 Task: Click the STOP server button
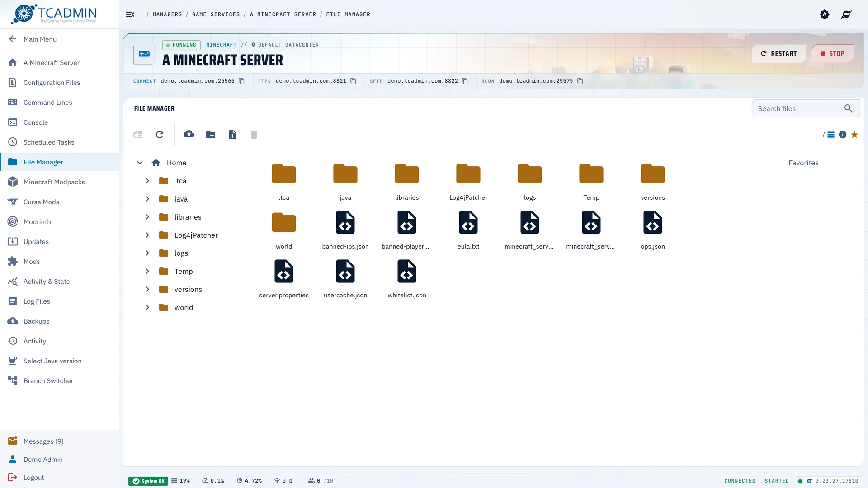832,53
